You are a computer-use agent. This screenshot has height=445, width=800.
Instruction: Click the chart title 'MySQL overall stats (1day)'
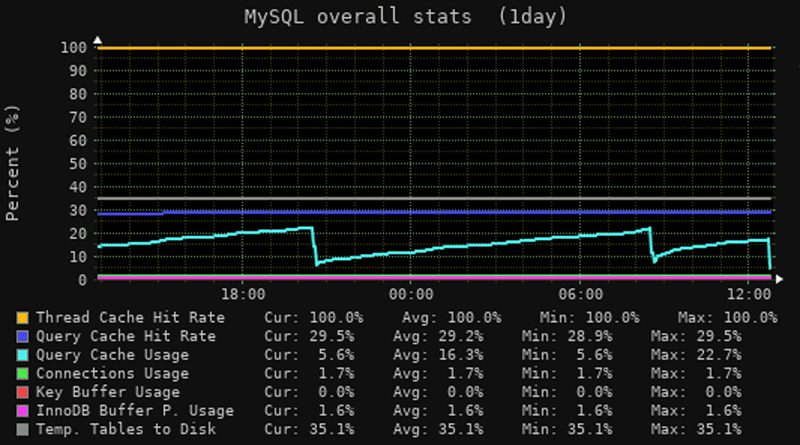406,17
